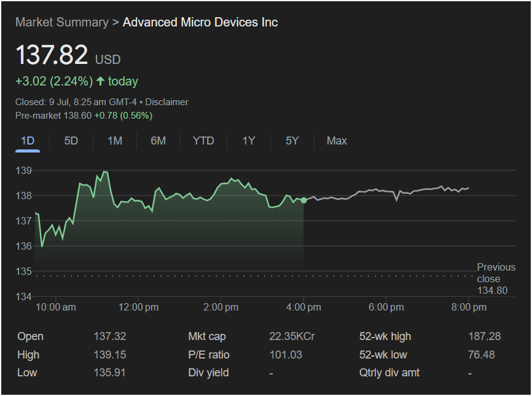View the 5Y chart range
This screenshot has width=532, height=396.
292,141
